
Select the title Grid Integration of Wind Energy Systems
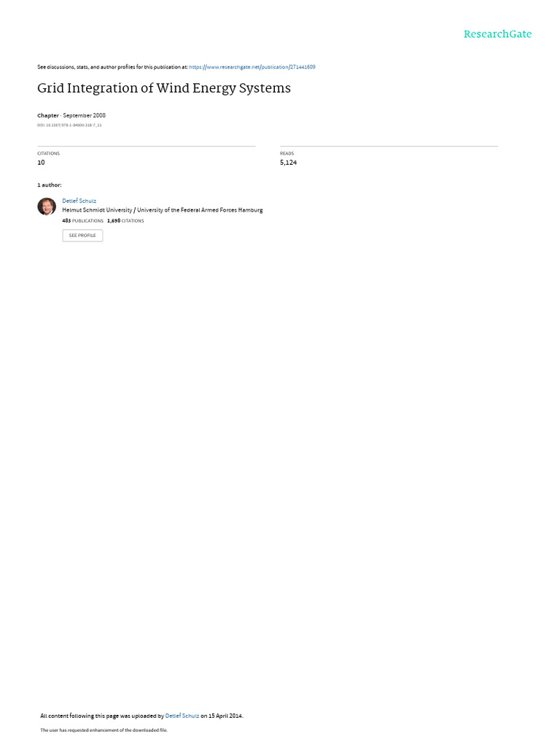[164, 88]
